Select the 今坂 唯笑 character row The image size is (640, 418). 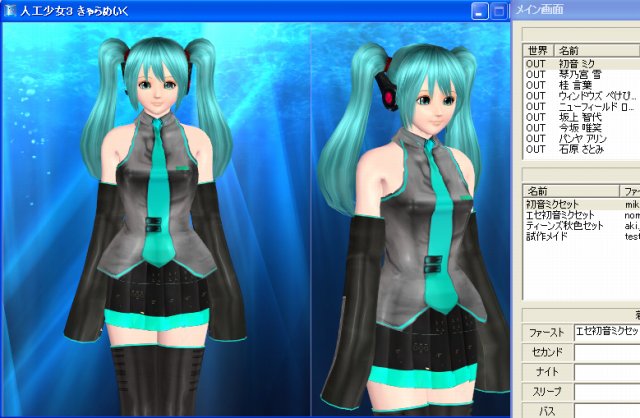click(582, 128)
